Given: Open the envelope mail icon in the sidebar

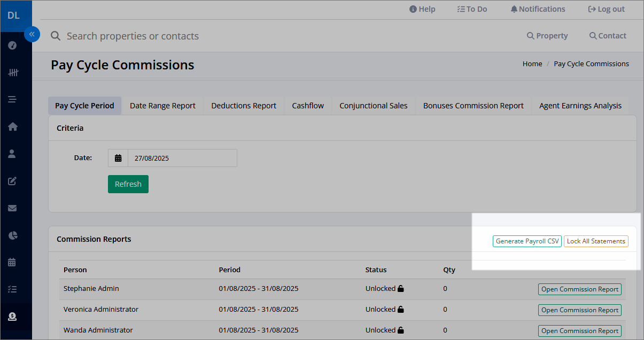Looking at the screenshot, I should [13, 208].
